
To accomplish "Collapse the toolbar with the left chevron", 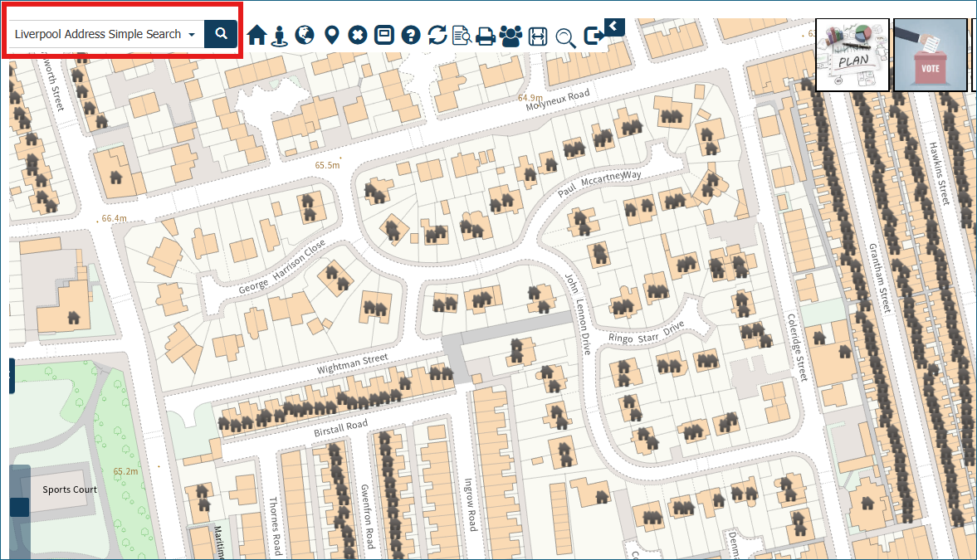I will 613,27.
